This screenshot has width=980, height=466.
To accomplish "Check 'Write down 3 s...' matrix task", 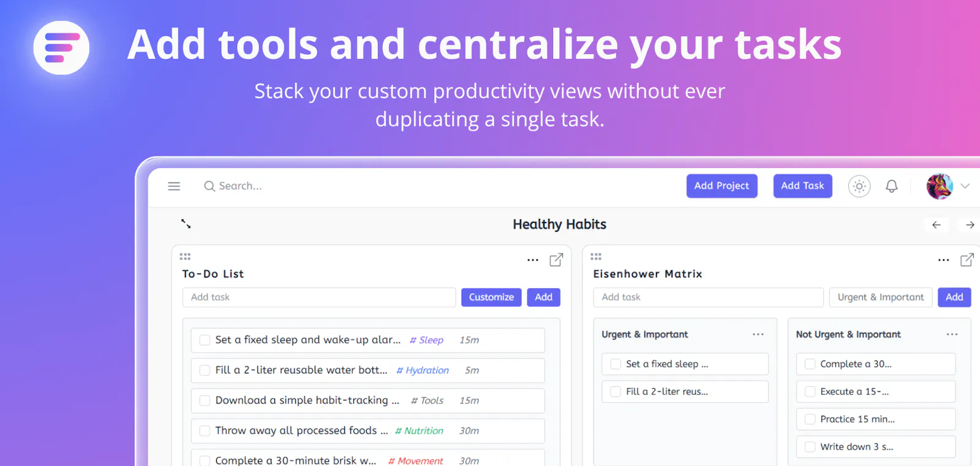I will (810, 447).
